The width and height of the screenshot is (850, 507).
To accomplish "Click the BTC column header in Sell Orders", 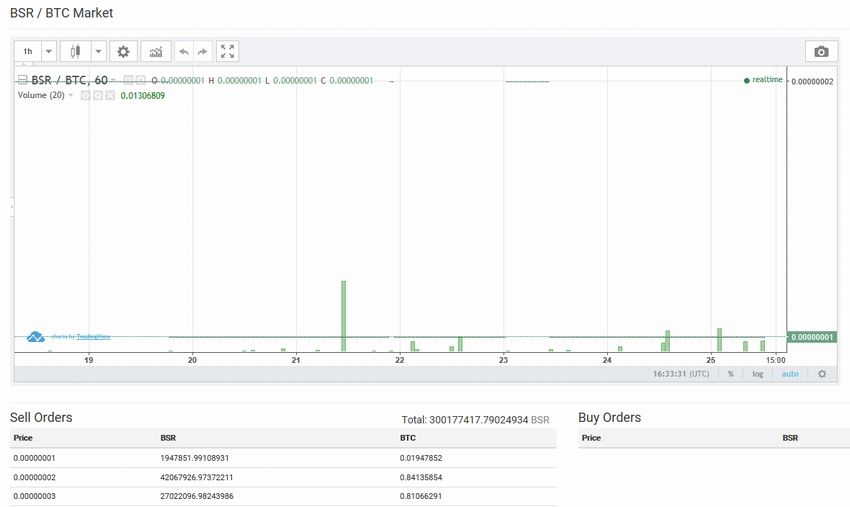I will click(408, 438).
